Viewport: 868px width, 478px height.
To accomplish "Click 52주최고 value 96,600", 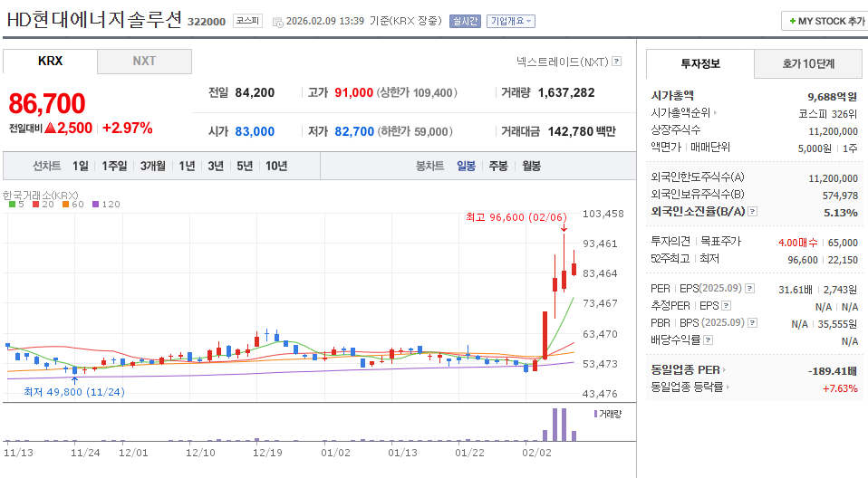I will [x=803, y=260].
